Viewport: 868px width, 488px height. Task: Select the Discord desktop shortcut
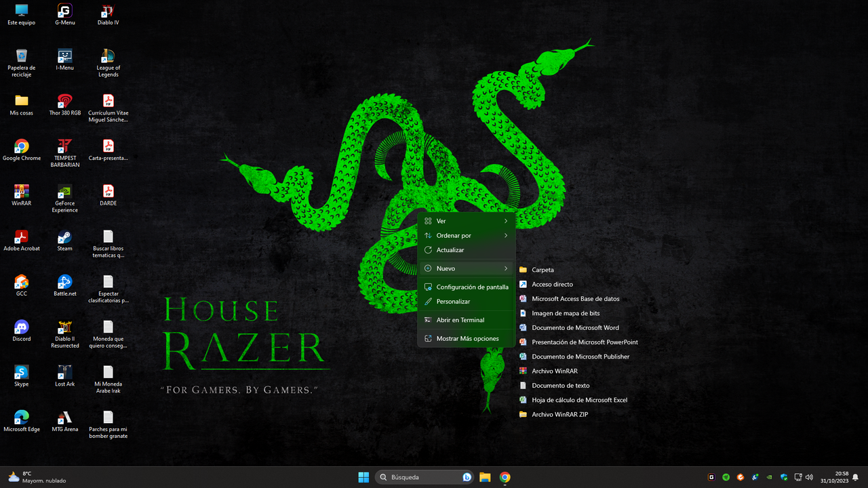tap(22, 331)
